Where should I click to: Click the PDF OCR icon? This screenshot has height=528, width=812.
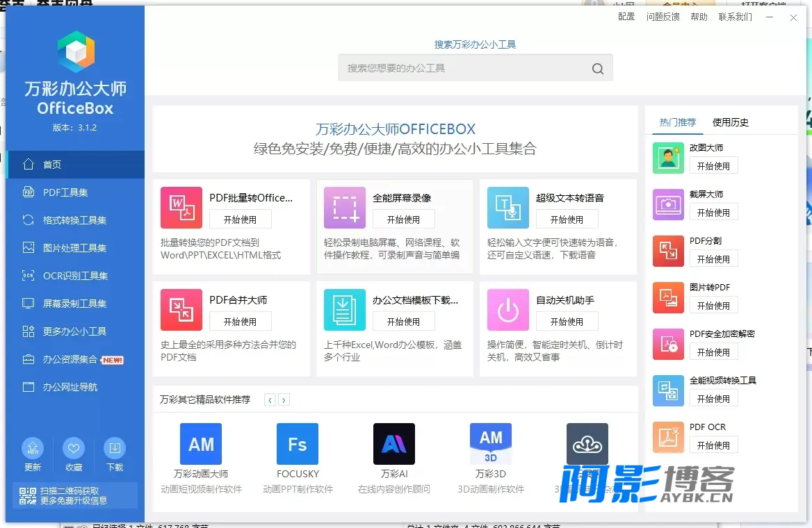(668, 438)
